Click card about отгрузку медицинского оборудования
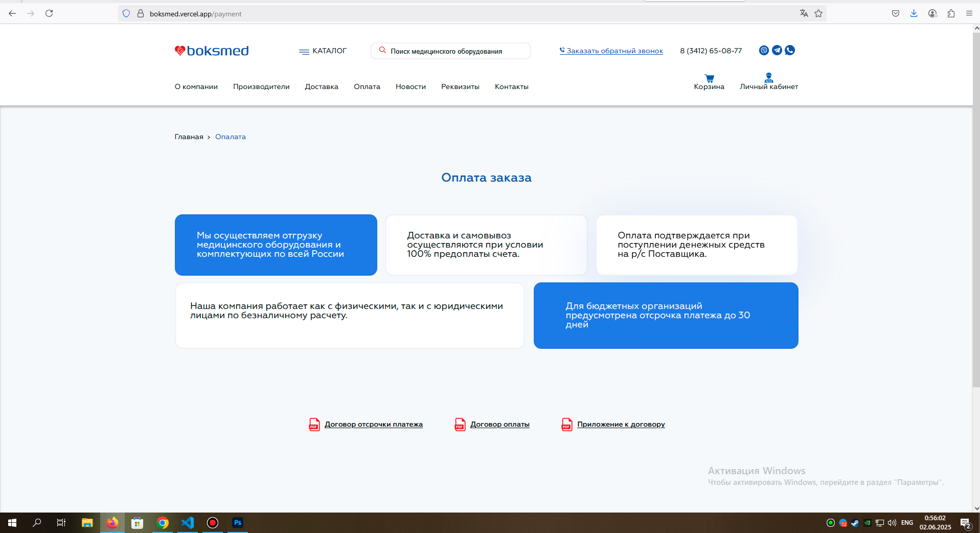980x533 pixels. pyautogui.click(x=276, y=245)
